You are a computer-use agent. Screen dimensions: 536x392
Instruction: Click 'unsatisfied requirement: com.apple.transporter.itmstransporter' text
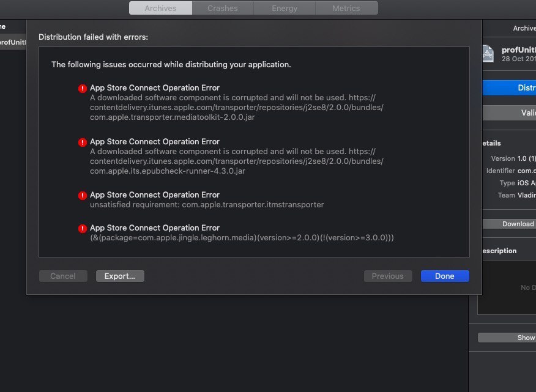[207, 204]
